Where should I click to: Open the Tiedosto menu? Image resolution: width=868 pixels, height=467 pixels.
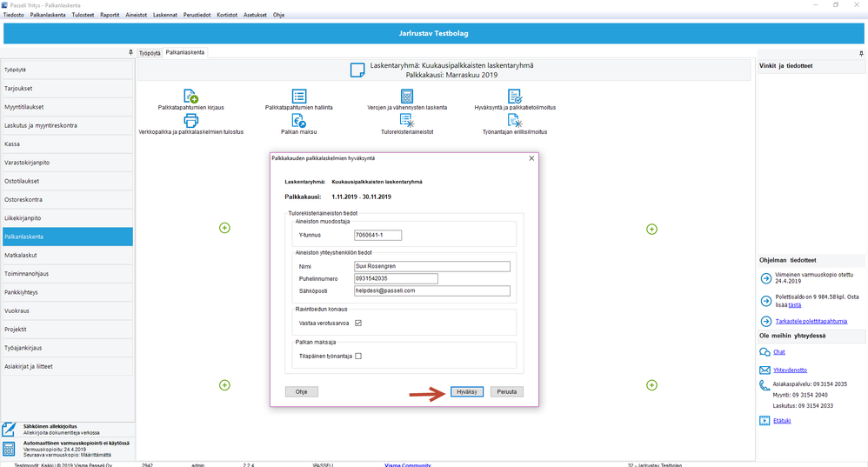click(14, 15)
